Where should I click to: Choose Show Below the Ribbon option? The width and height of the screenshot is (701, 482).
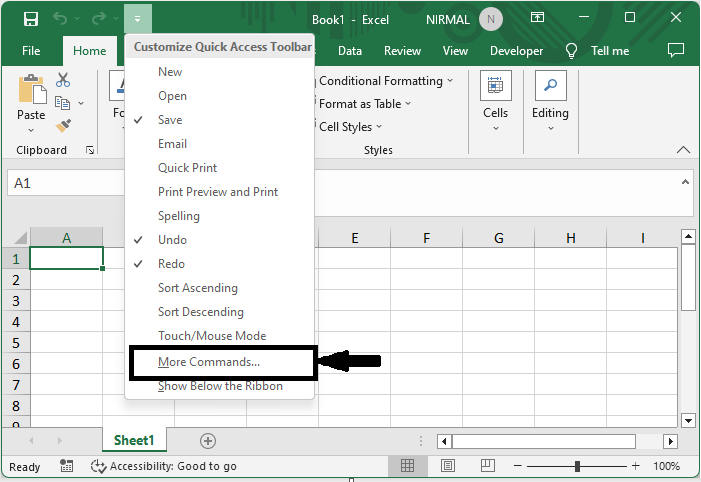[x=220, y=386]
